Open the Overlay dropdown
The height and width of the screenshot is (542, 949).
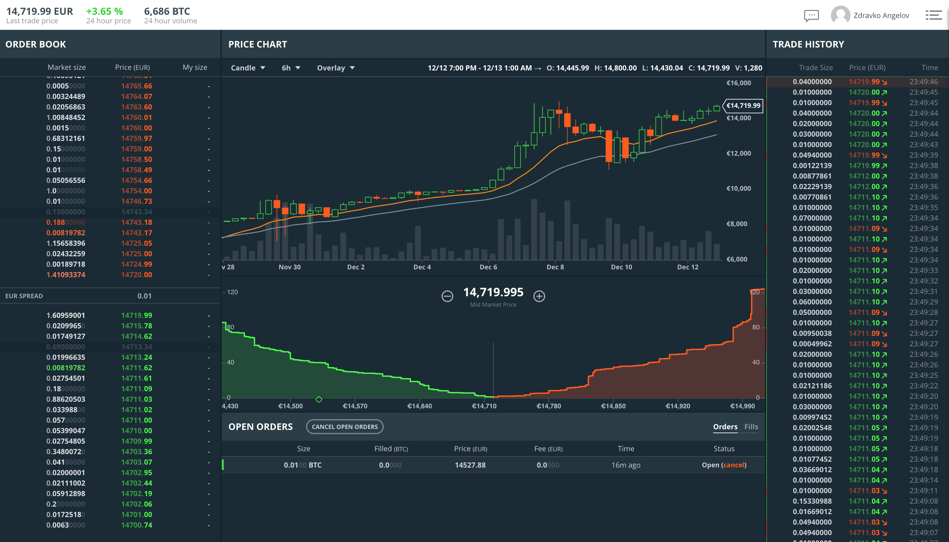[336, 68]
